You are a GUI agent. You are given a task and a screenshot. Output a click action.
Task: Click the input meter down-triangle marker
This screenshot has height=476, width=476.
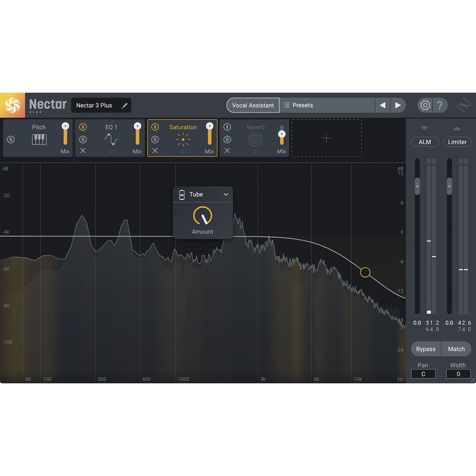click(424, 128)
